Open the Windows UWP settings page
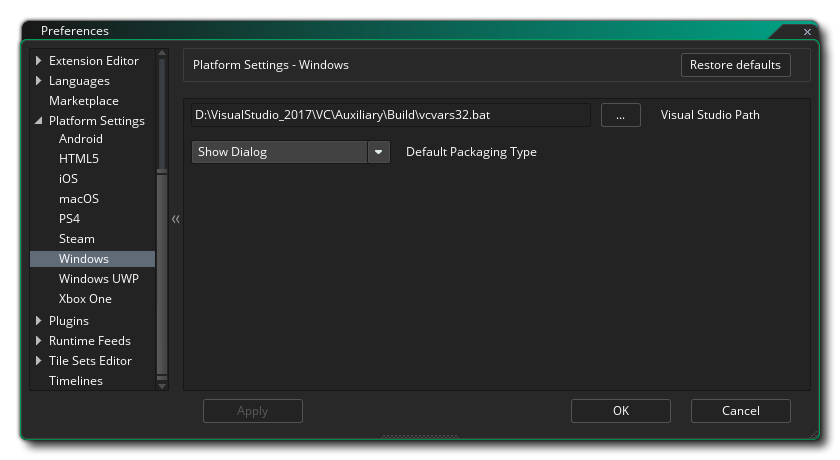The height and width of the screenshot is (460, 840). [98, 279]
